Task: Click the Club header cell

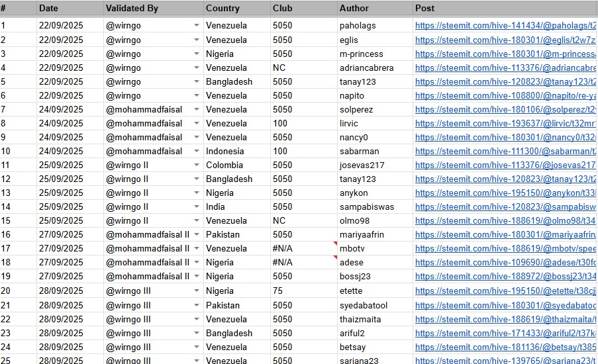Action: tap(303, 9)
